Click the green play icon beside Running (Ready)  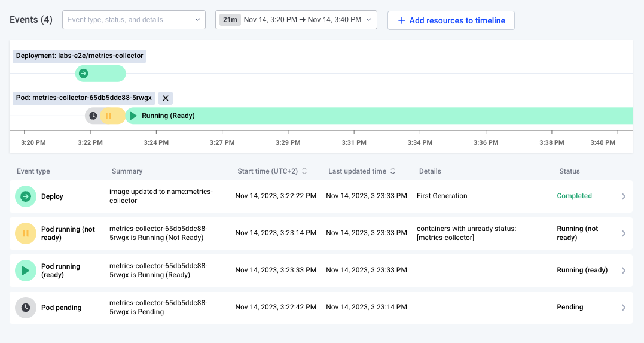pyautogui.click(x=133, y=116)
